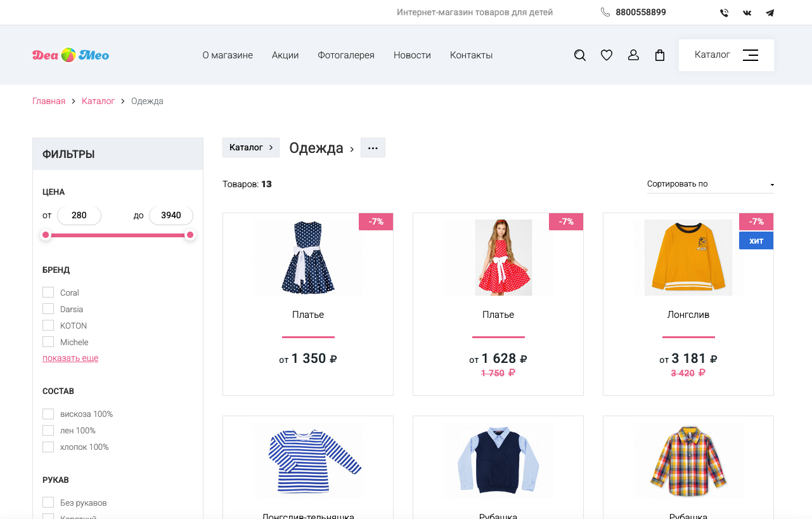
Task: Open the search magnifier icon
Action: point(579,55)
